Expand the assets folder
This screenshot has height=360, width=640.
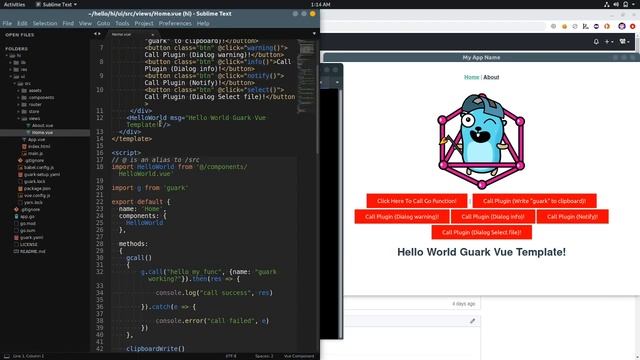coord(18,91)
